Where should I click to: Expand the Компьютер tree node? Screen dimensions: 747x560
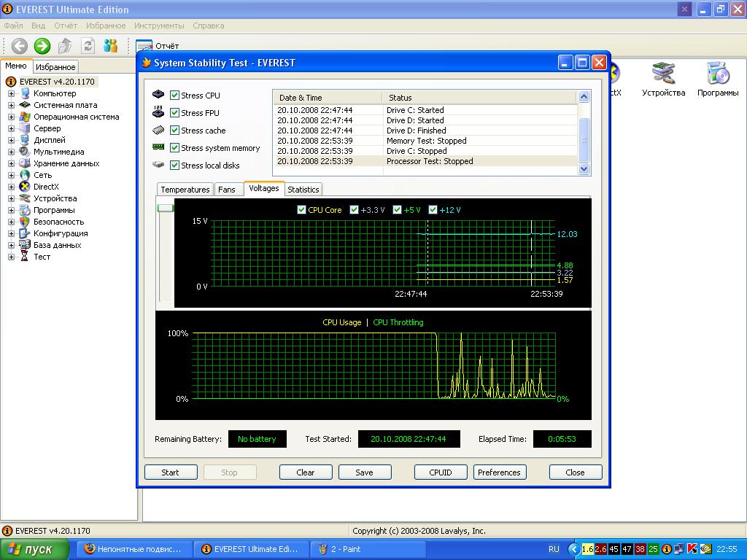tap(12, 93)
